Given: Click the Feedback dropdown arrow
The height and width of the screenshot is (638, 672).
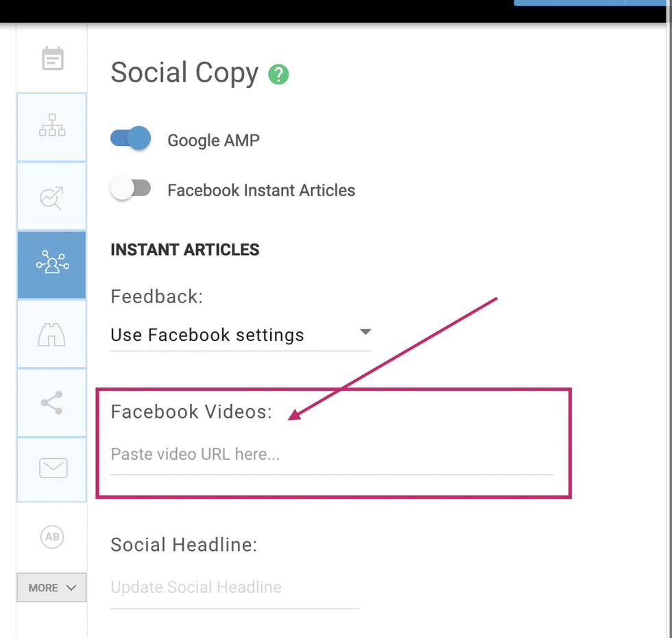Looking at the screenshot, I should 365,333.
